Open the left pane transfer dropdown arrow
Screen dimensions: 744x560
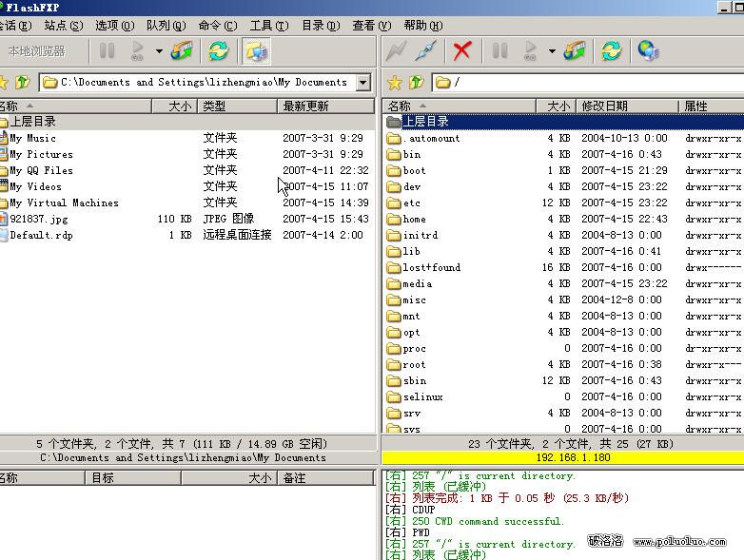coord(159,50)
